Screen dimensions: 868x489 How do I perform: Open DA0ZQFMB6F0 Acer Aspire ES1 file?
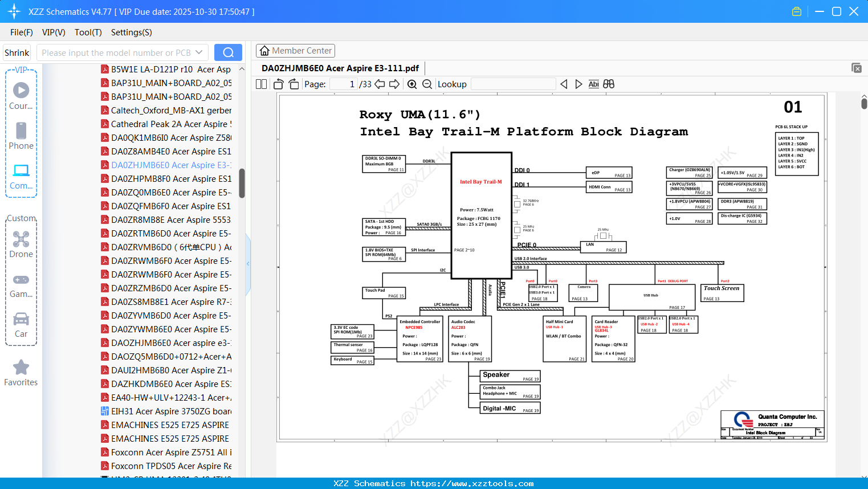171,206
